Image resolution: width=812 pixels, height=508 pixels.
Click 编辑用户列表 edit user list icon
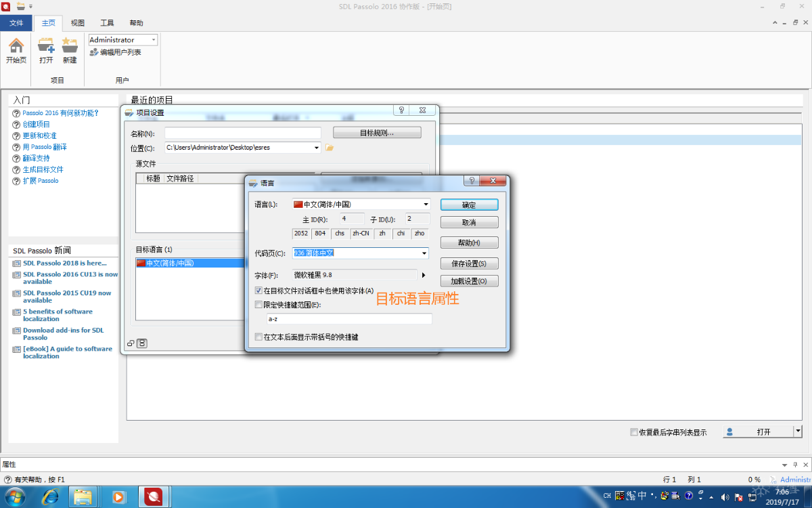94,52
